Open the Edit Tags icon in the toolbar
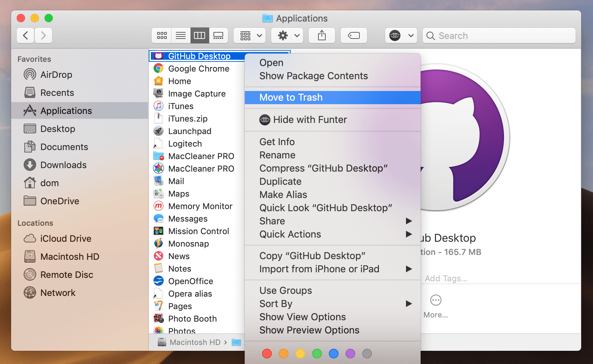593x364 pixels. coord(354,35)
